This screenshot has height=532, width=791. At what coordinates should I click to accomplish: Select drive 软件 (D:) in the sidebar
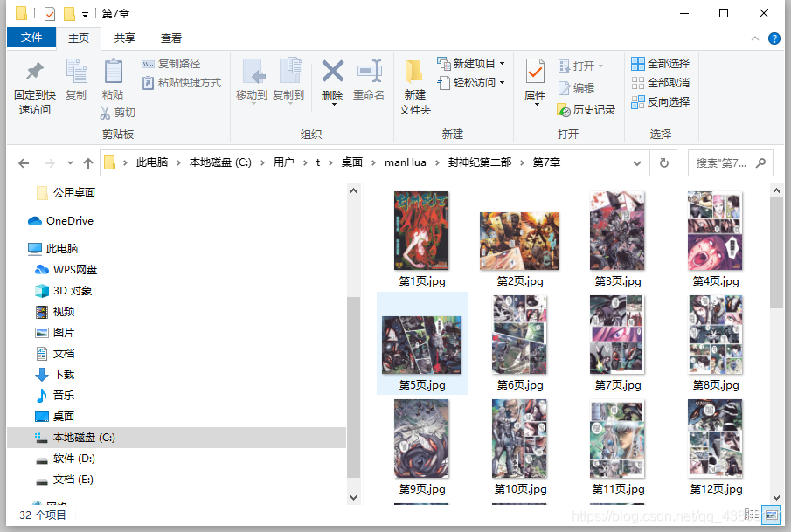(x=65, y=459)
